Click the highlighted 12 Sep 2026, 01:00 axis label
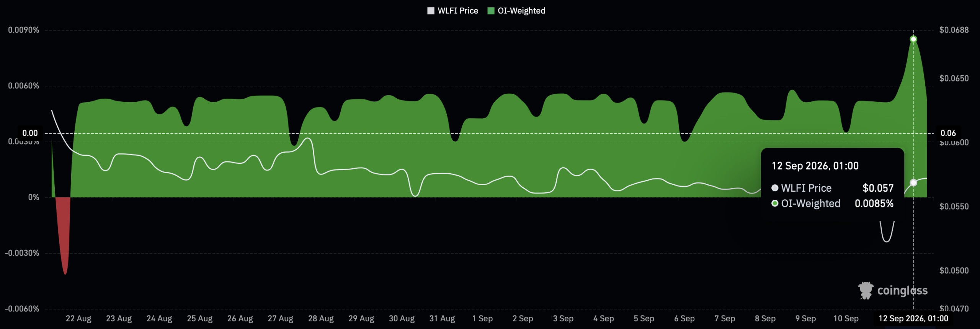This screenshot has height=329, width=980. coord(913,318)
